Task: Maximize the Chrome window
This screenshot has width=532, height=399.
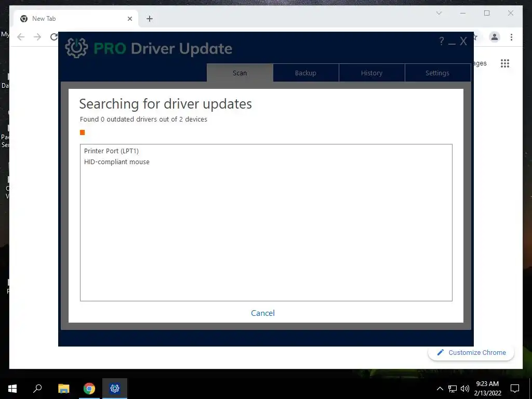Action: (x=487, y=13)
